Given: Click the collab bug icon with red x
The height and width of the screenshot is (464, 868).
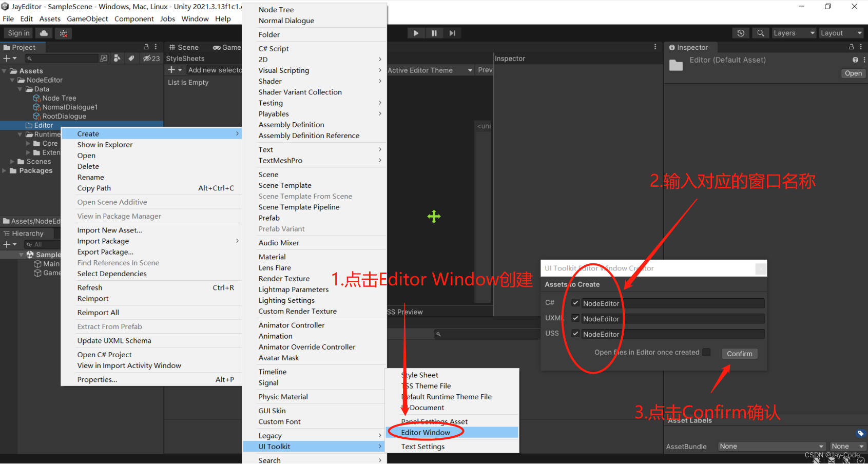Looking at the screenshot, I should pos(64,33).
